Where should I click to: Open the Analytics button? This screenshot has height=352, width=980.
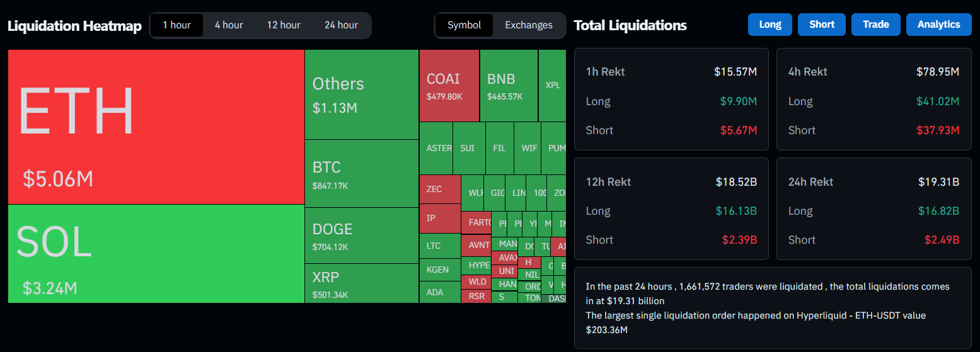click(x=938, y=25)
